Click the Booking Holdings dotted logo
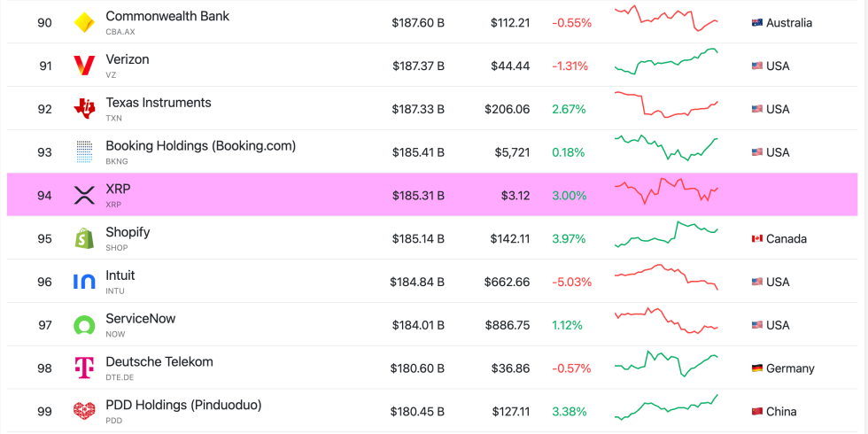The width and height of the screenshot is (868, 434). tap(84, 152)
